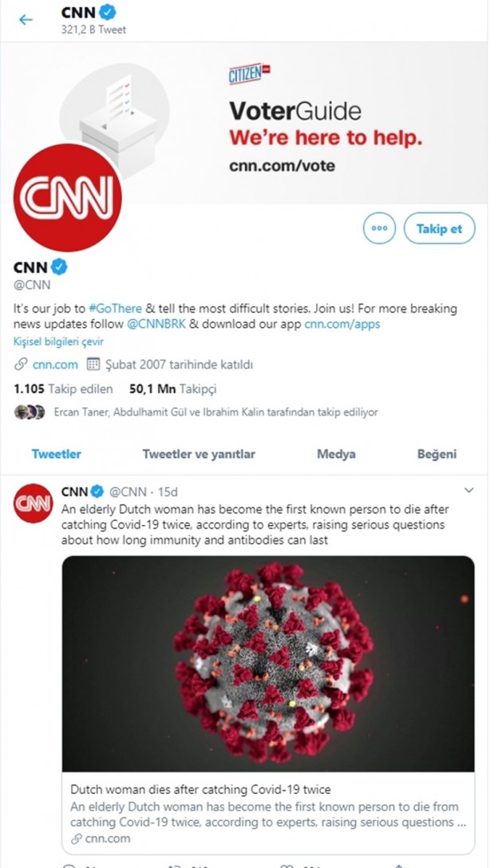Image resolution: width=490 pixels, height=868 pixels.
Task: Click Kişisel bilgileri çevir translate link
Action: pyautogui.click(x=59, y=341)
